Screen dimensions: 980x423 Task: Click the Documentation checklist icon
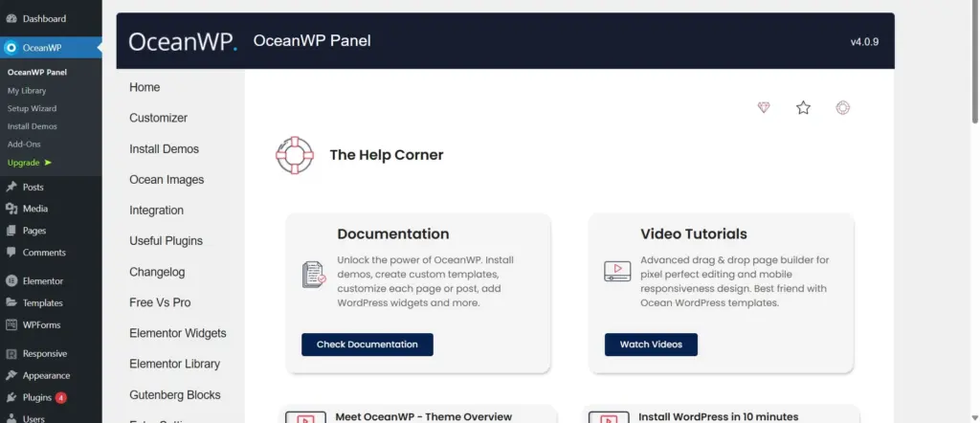coord(314,275)
